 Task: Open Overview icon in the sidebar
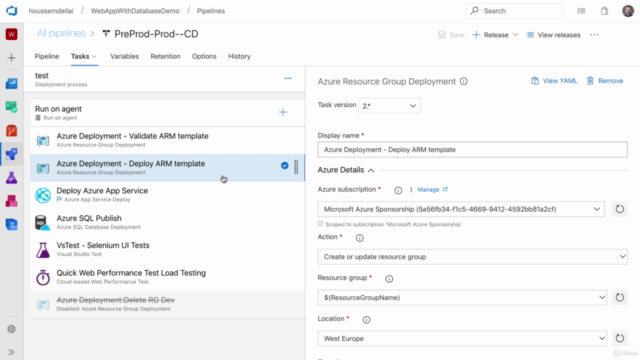[x=11, y=84]
